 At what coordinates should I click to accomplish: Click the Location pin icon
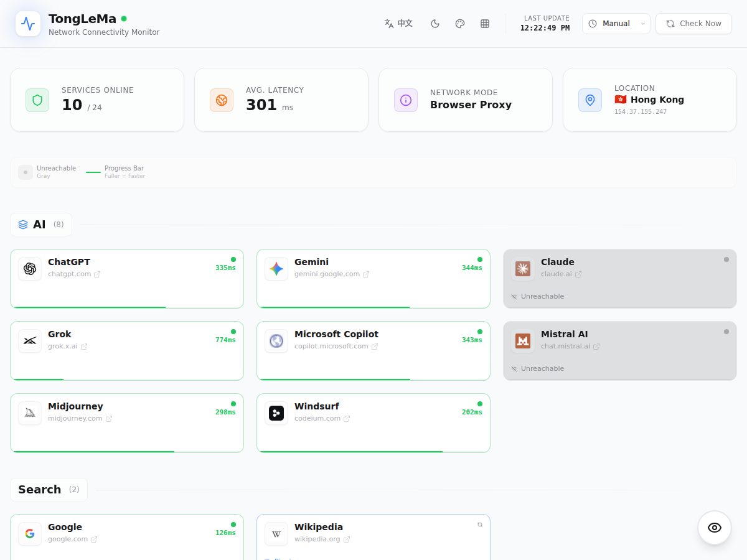click(590, 100)
